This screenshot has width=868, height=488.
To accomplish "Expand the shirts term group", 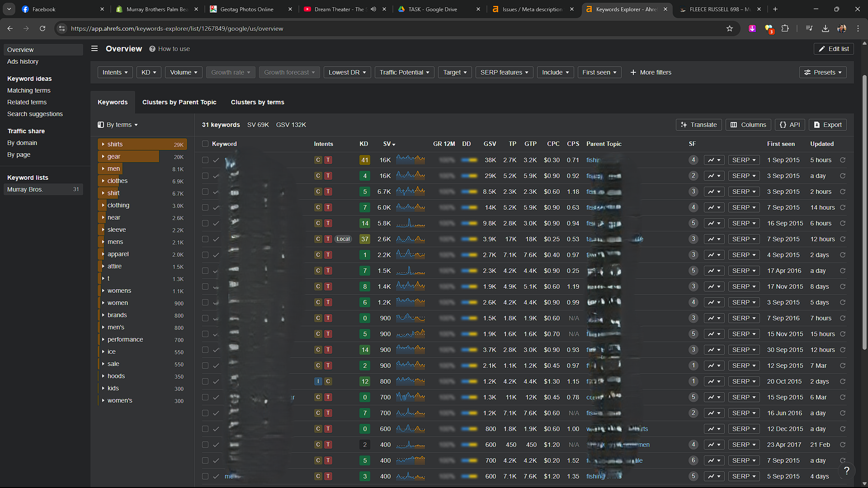I will 103,144.
